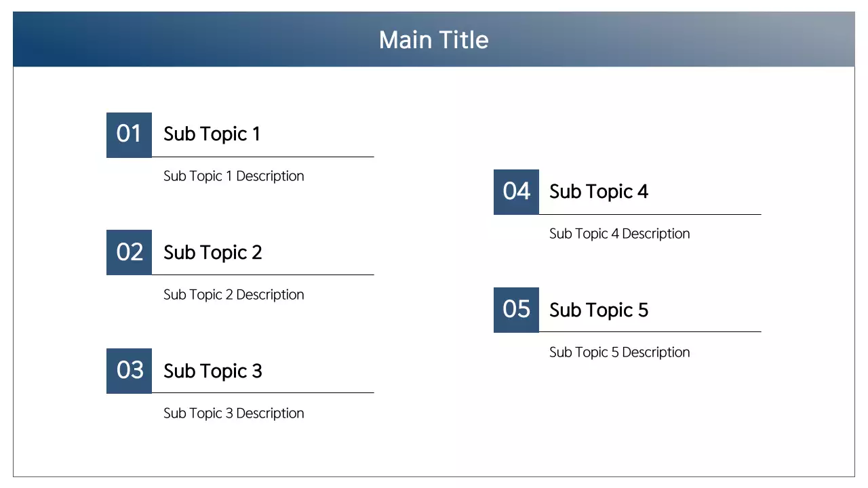
Task: Click the Sub Topic 5 heading
Action: [598, 310]
